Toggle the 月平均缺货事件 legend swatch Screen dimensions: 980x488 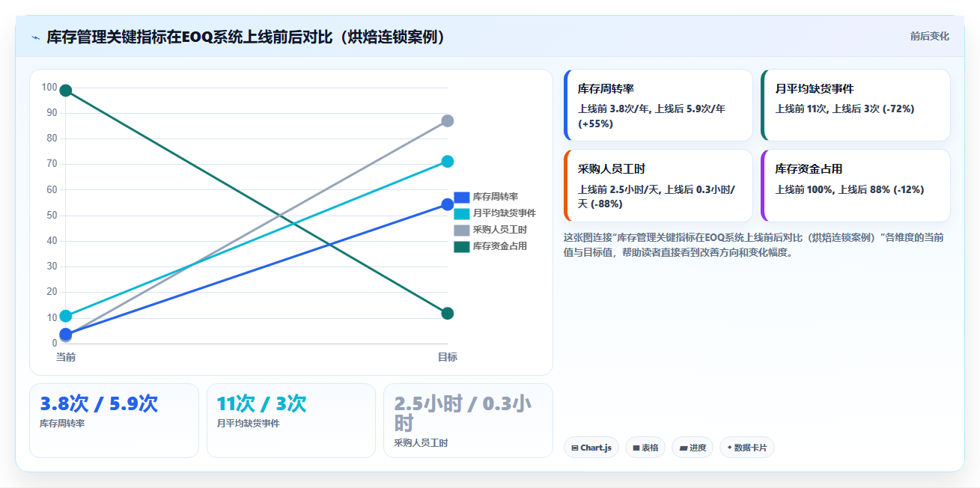pos(462,213)
